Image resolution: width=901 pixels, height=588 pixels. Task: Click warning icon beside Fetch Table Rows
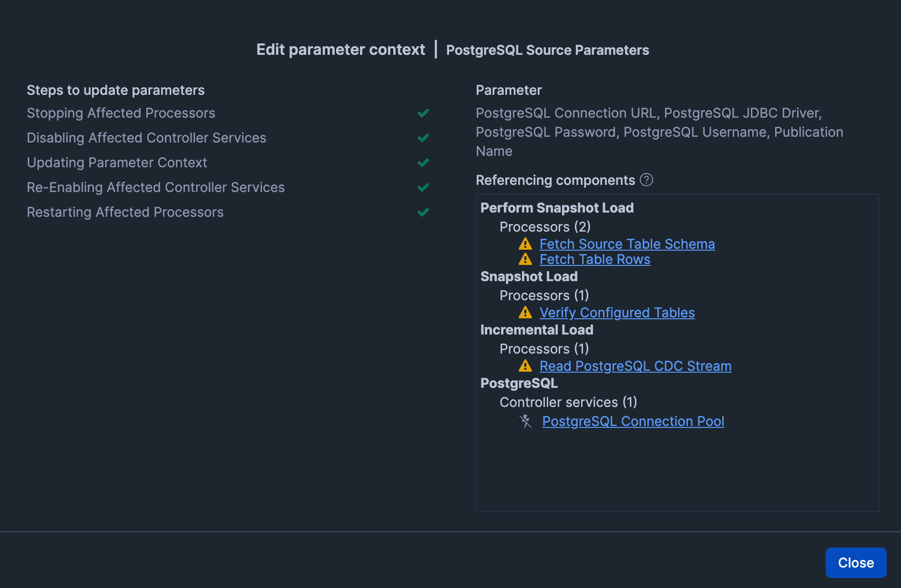point(525,259)
